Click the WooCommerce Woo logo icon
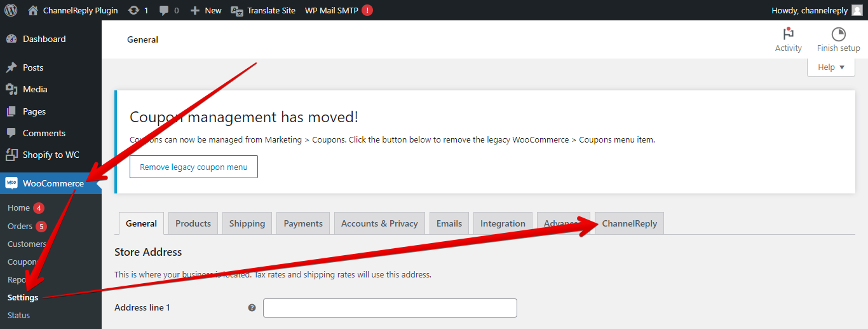This screenshot has height=329, width=868. [11, 183]
